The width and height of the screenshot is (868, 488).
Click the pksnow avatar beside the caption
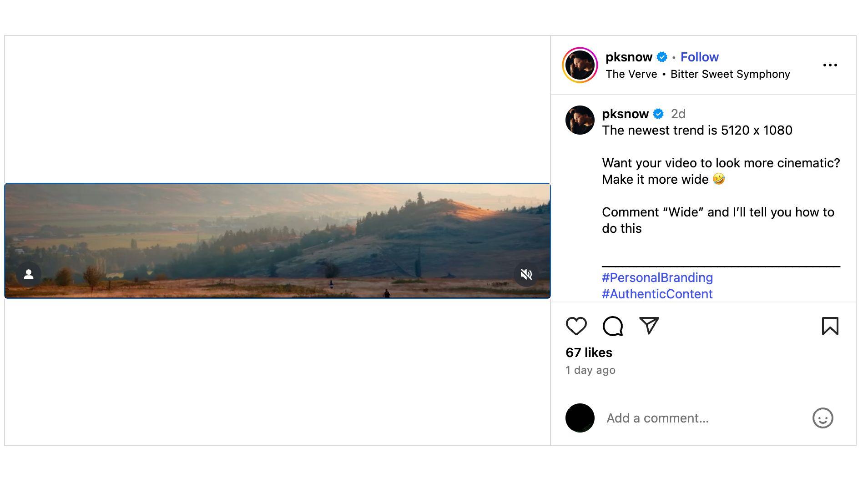(x=580, y=120)
